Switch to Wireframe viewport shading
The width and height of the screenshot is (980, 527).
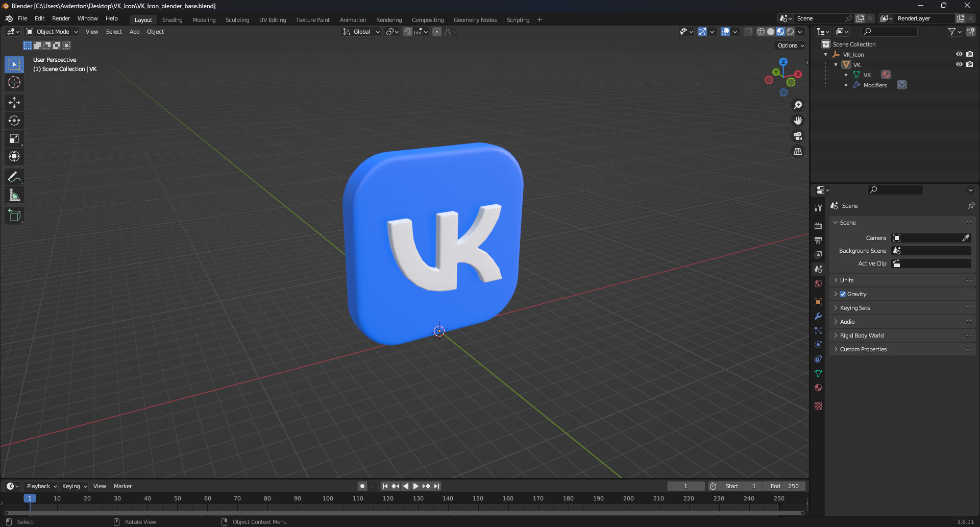click(761, 32)
